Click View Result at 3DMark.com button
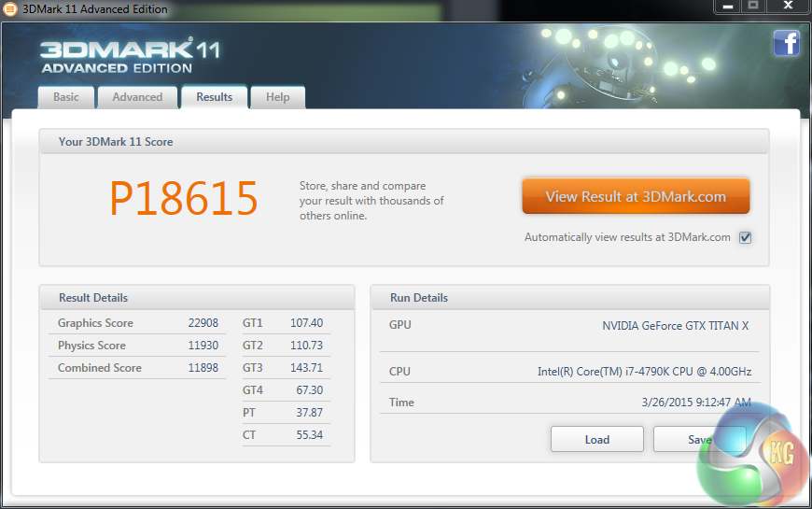This screenshot has width=812, height=509. point(636,196)
